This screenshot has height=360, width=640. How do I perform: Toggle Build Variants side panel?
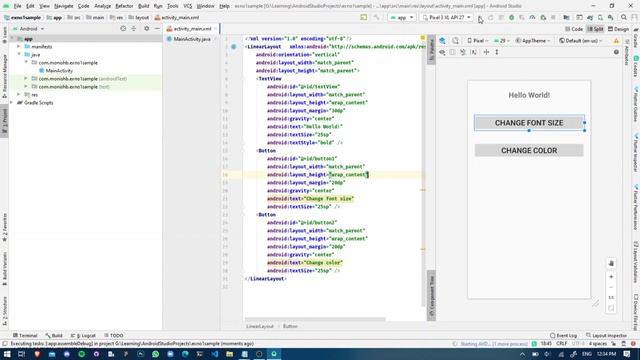[x=4, y=268]
